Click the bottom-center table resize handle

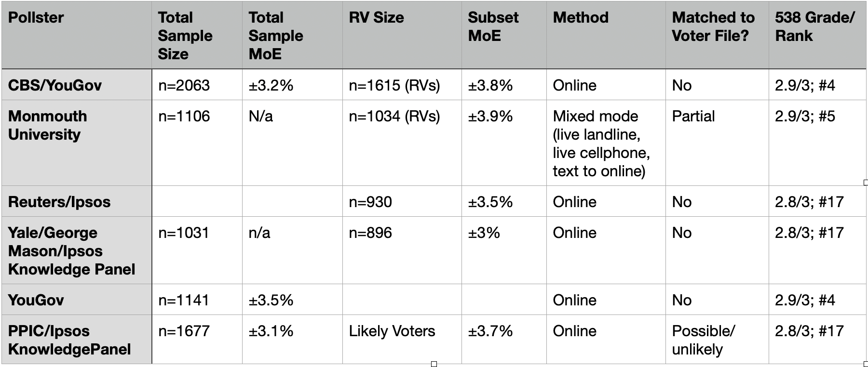[434, 364]
